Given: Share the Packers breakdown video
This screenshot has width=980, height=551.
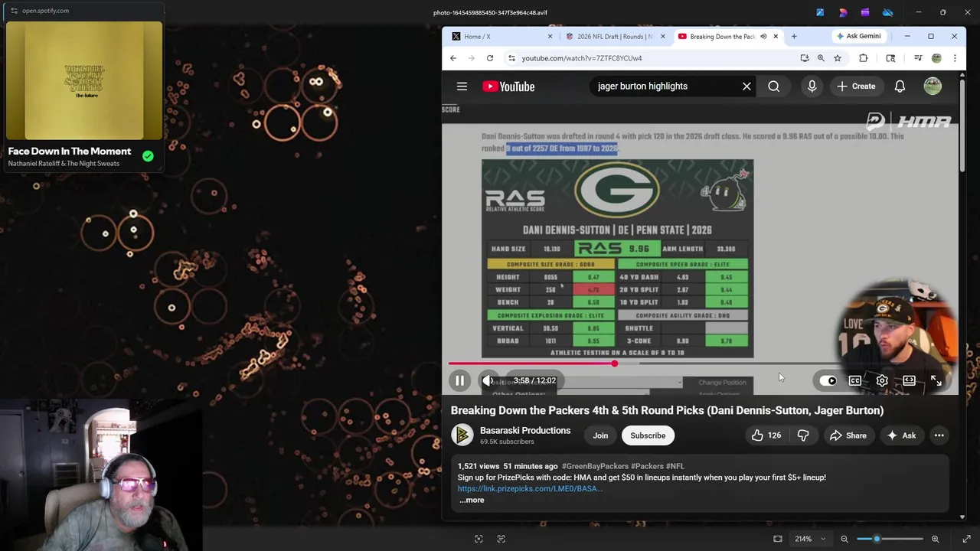Looking at the screenshot, I should (x=848, y=435).
